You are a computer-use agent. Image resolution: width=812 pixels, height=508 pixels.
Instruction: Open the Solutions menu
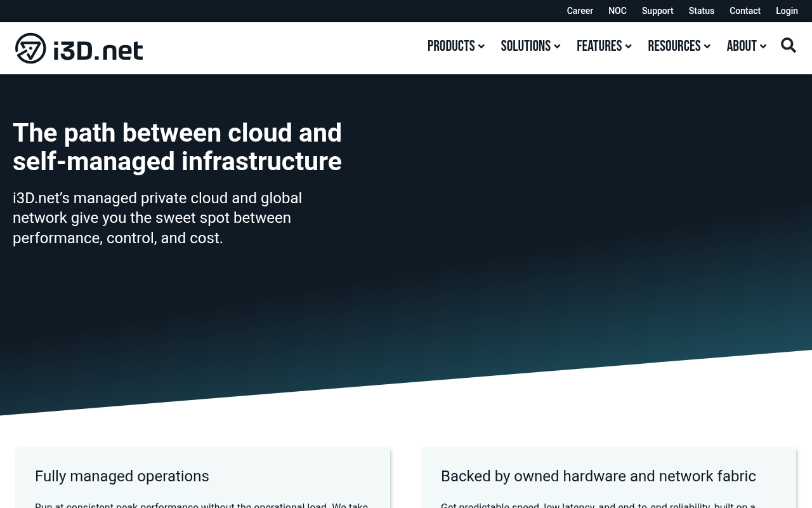pos(526,46)
